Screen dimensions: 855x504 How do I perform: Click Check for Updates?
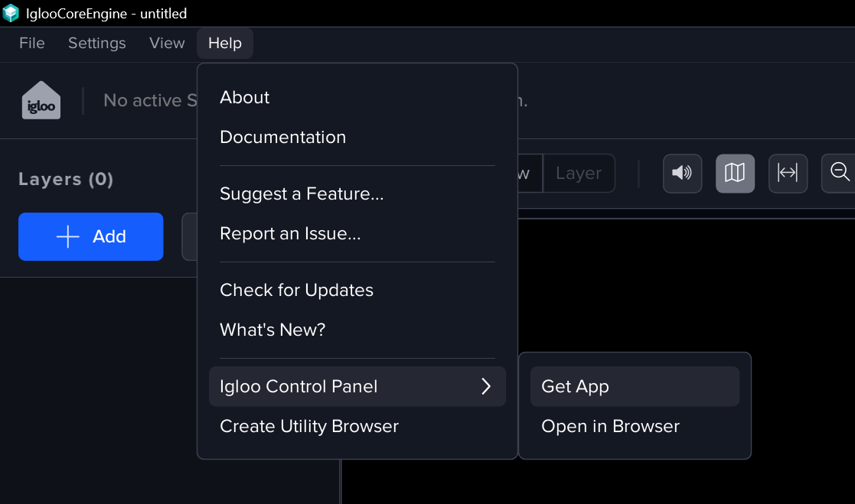coord(296,290)
